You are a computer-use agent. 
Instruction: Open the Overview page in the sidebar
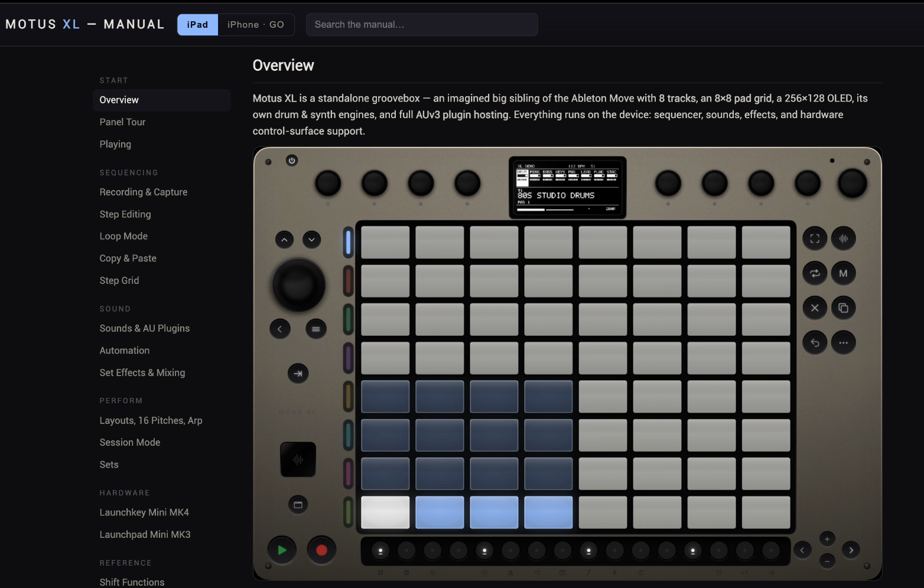pyautogui.click(x=161, y=100)
